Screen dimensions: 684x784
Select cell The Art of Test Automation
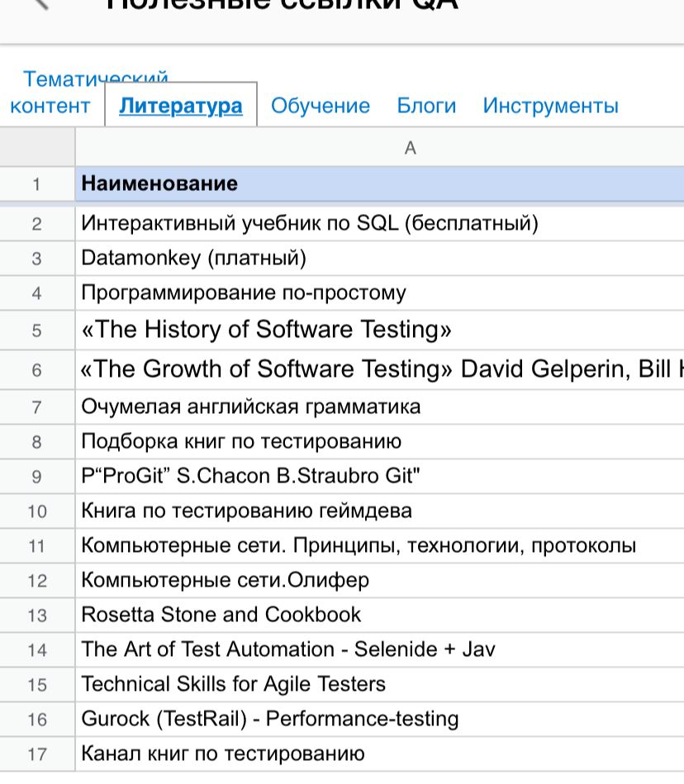(380, 649)
